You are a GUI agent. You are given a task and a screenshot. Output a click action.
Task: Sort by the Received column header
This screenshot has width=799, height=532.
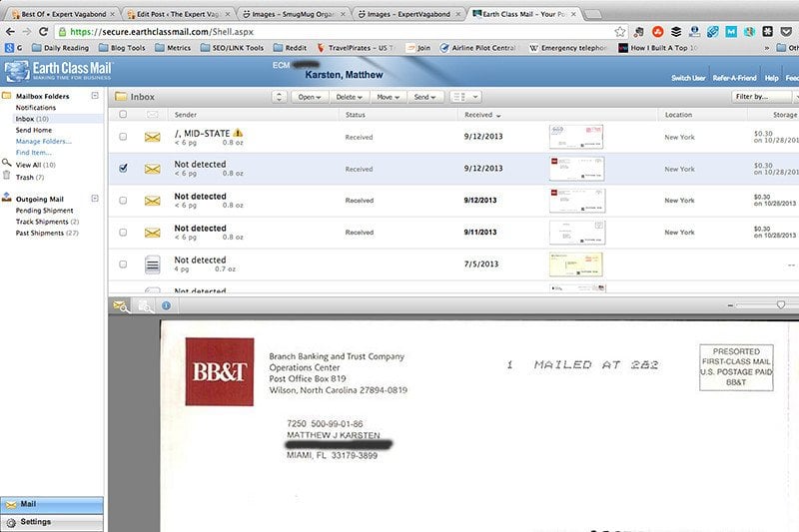click(482, 115)
